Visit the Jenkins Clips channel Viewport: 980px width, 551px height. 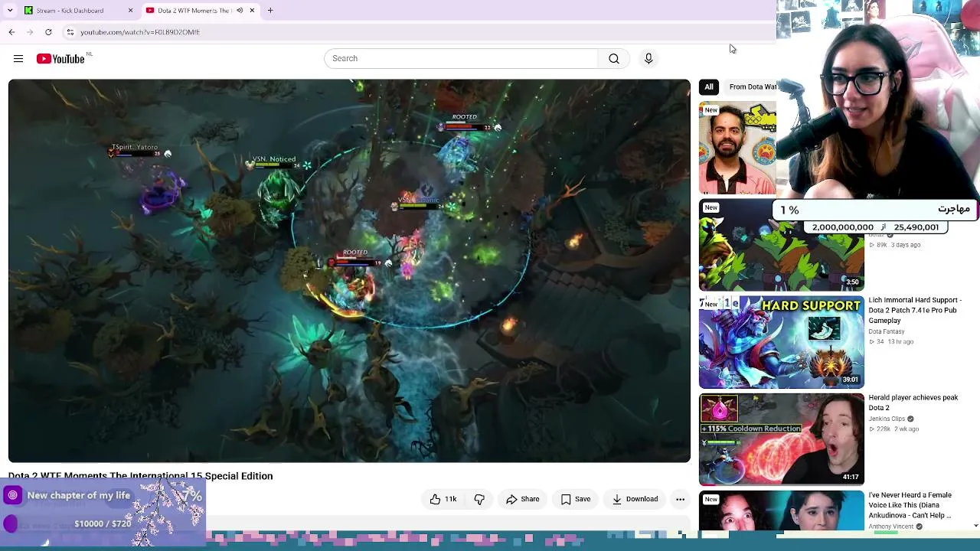887,419
